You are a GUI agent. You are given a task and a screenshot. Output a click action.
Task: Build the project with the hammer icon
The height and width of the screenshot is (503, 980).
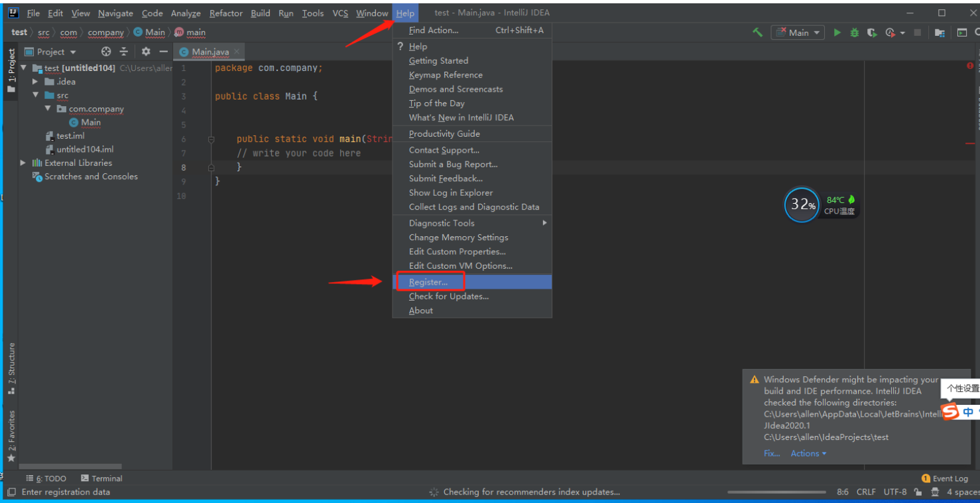click(757, 33)
